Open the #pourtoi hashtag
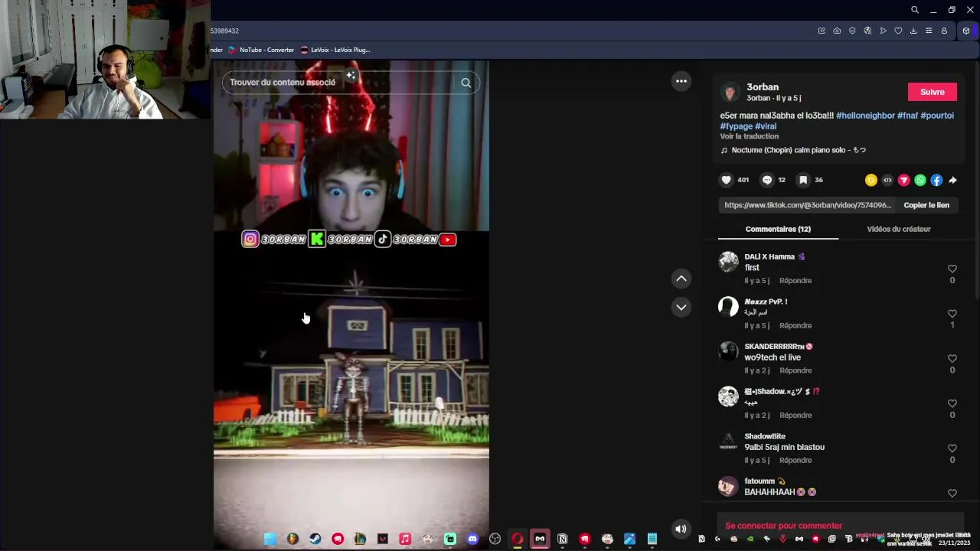This screenshot has height=551, width=980. [937, 116]
